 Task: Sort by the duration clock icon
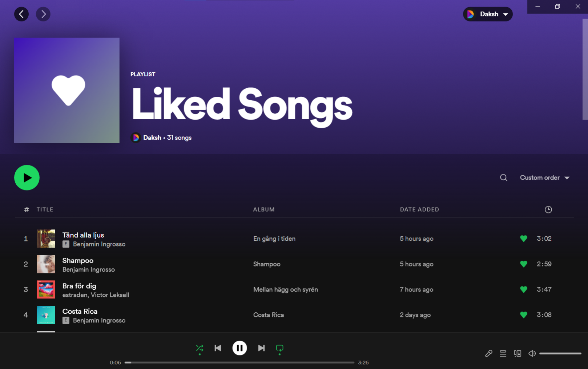coord(548,209)
